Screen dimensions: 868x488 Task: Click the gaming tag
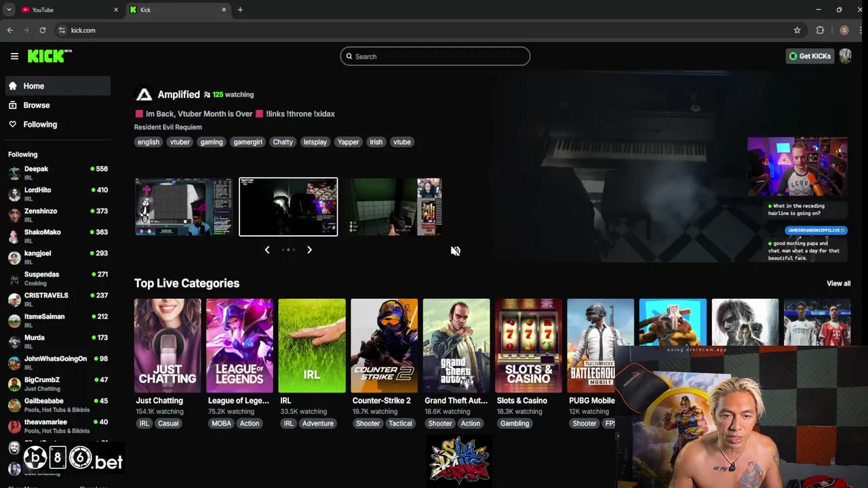(212, 142)
